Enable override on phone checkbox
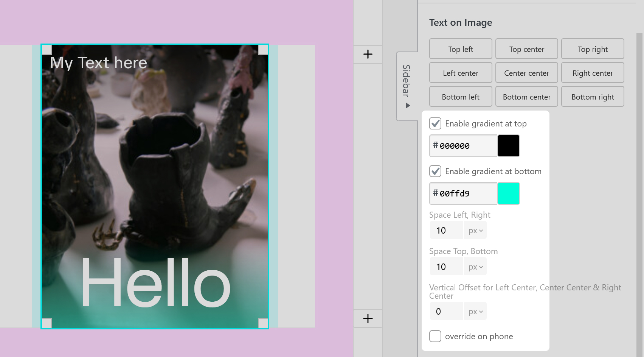Screen dimensions: 644x357 click(x=435, y=336)
